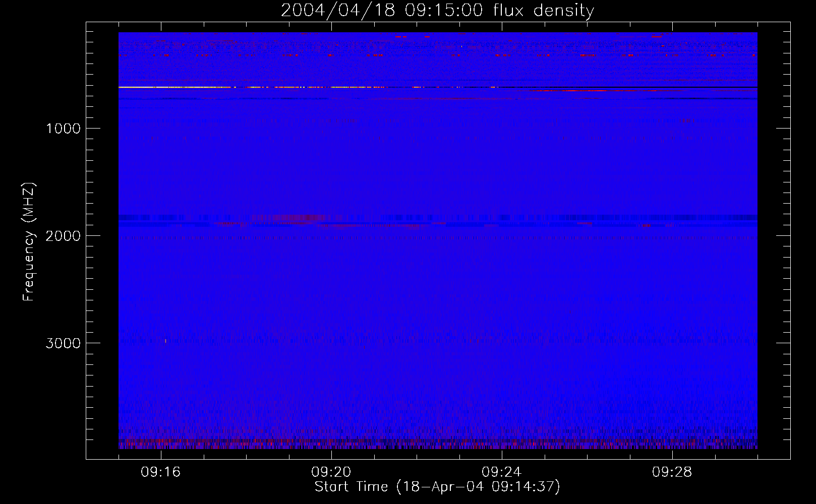Click the plot title '2004/04/18 09:15:00 flux density'
Image resolution: width=816 pixels, height=504 pixels.
pos(437,10)
